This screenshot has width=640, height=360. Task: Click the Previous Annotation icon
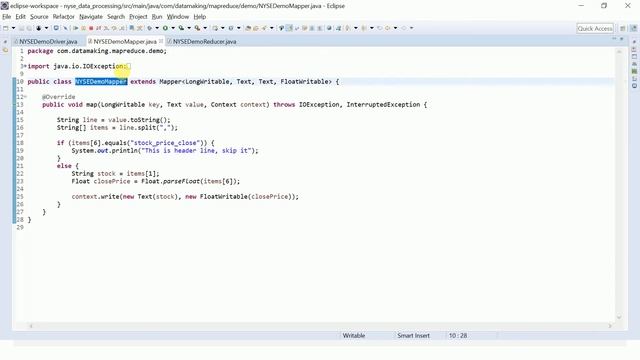point(364,28)
